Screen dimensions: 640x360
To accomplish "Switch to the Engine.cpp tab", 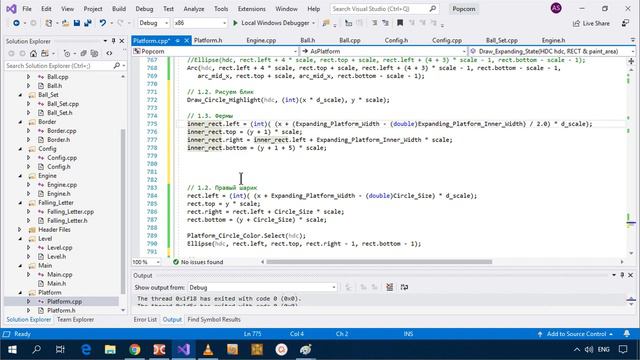I will [261, 40].
